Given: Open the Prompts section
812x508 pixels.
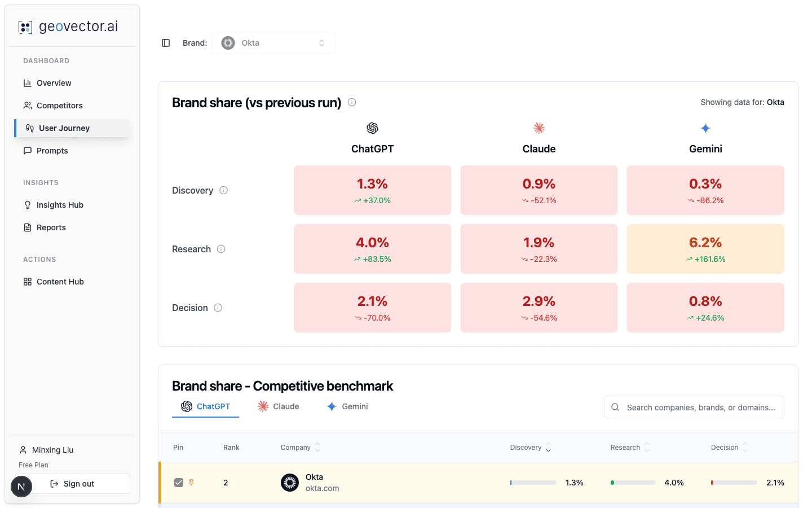Looking at the screenshot, I should pyautogui.click(x=51, y=151).
